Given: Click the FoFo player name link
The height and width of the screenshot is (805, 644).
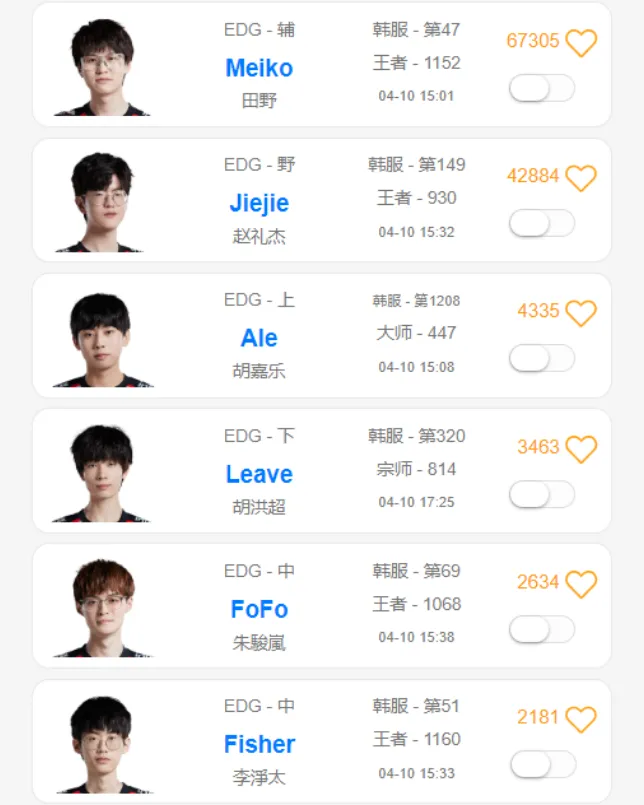Looking at the screenshot, I should [x=259, y=609].
